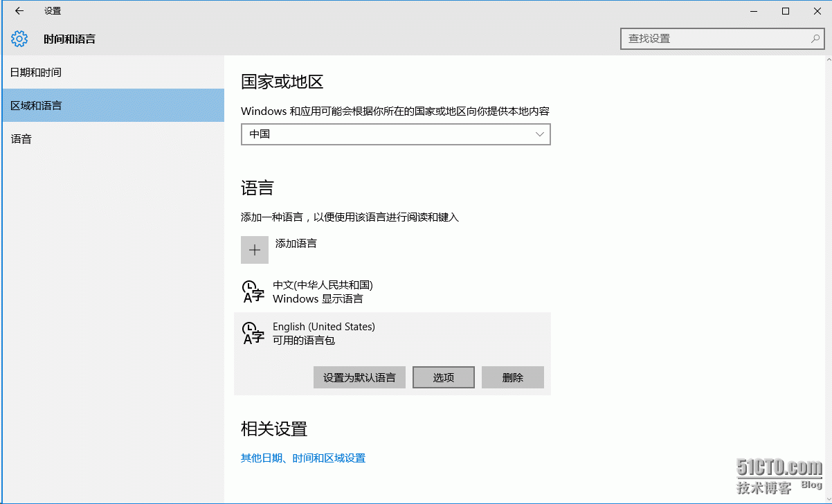This screenshot has height=504, width=832.
Task: Click the search magnifier icon
Action: point(815,39)
